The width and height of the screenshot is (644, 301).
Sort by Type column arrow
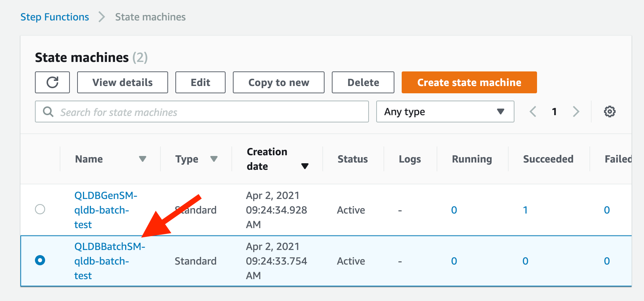tap(214, 159)
